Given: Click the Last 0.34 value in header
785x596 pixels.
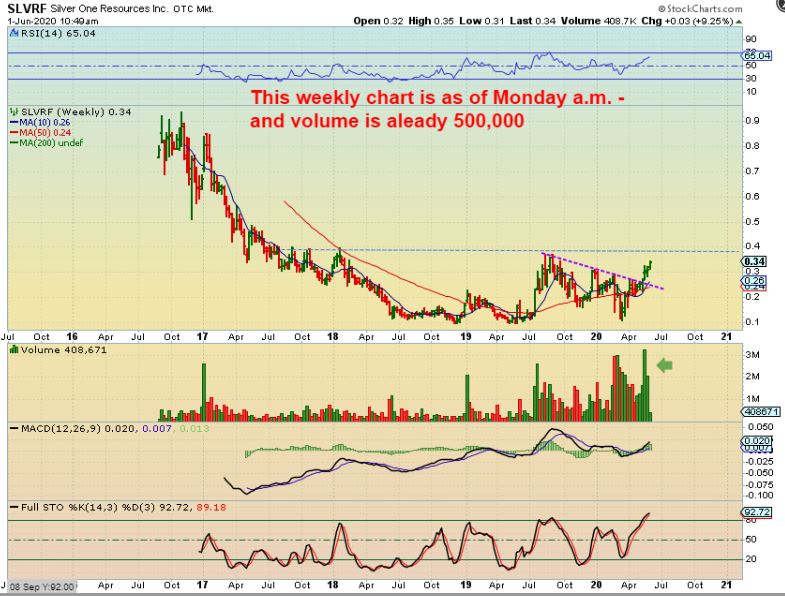Looking at the screenshot, I should point(533,21).
